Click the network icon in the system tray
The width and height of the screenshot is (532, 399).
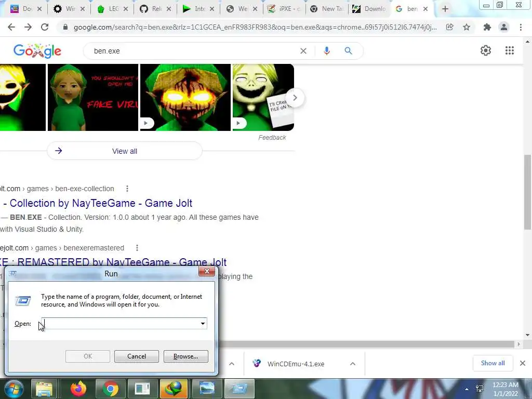pyautogui.click(x=480, y=389)
